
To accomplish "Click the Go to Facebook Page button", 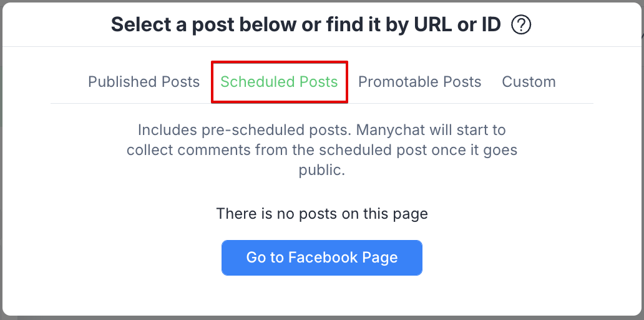I will 322,257.
